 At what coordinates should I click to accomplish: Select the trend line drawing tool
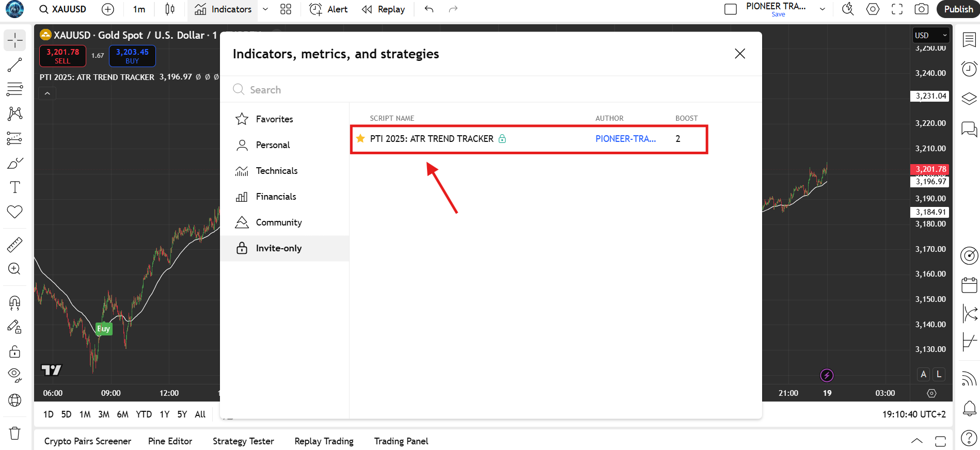[x=15, y=65]
